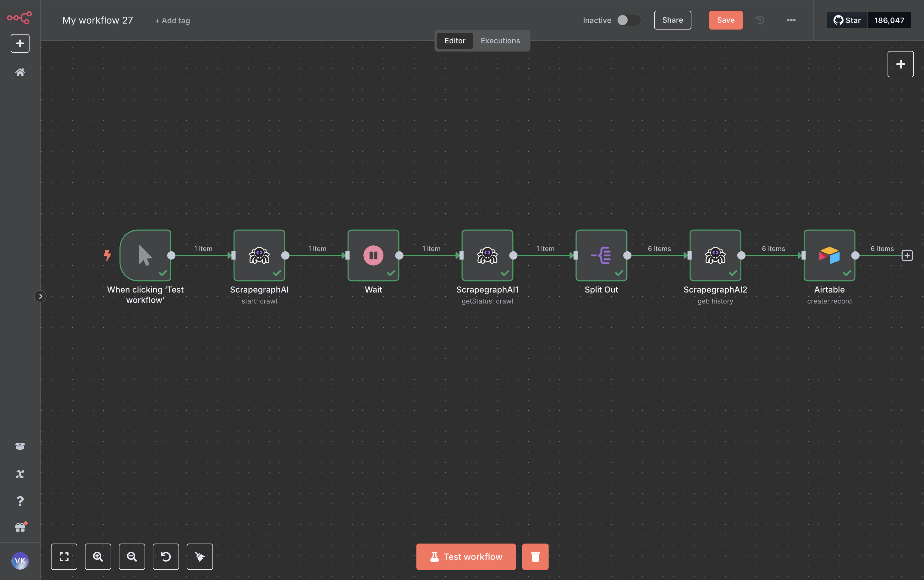Image resolution: width=924 pixels, height=580 pixels.
Task: Open the Variables icon in sidebar
Action: click(20, 474)
